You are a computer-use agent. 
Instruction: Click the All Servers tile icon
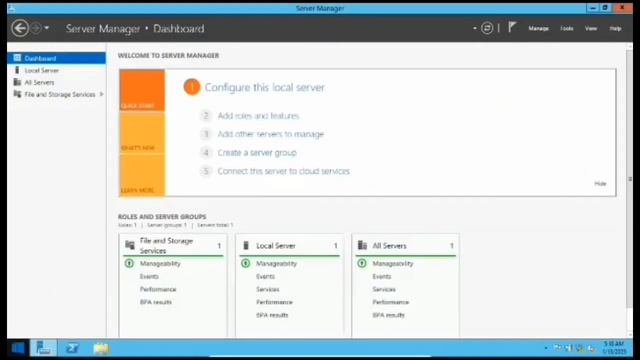[x=362, y=245]
